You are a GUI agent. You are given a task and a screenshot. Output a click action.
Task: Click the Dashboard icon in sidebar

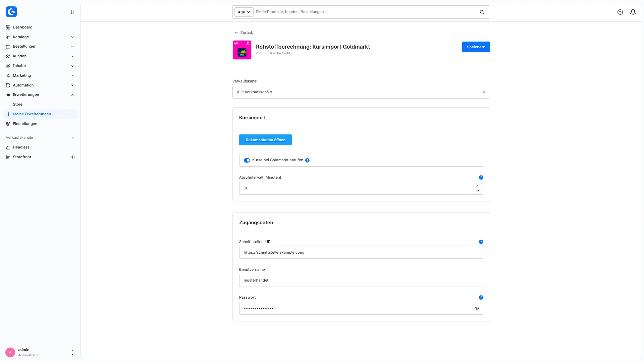click(8, 27)
